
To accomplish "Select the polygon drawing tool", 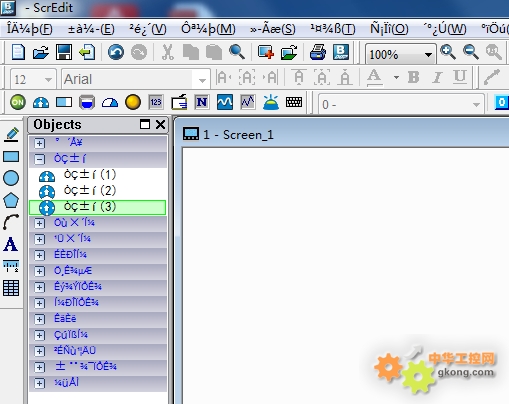I will coord(11,200).
